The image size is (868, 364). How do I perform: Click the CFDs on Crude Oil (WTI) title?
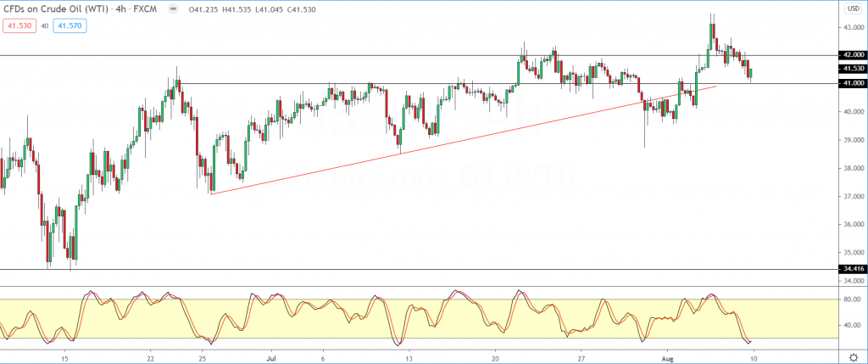coord(58,8)
